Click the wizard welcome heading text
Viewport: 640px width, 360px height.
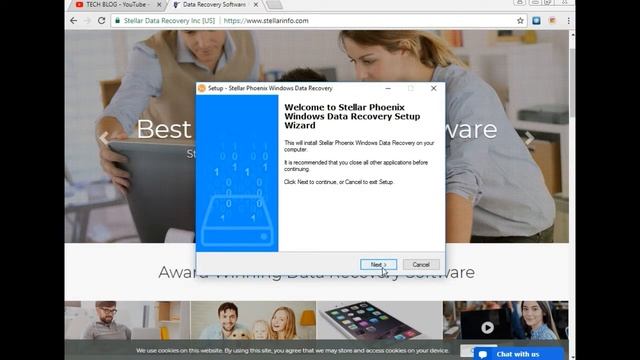352,116
